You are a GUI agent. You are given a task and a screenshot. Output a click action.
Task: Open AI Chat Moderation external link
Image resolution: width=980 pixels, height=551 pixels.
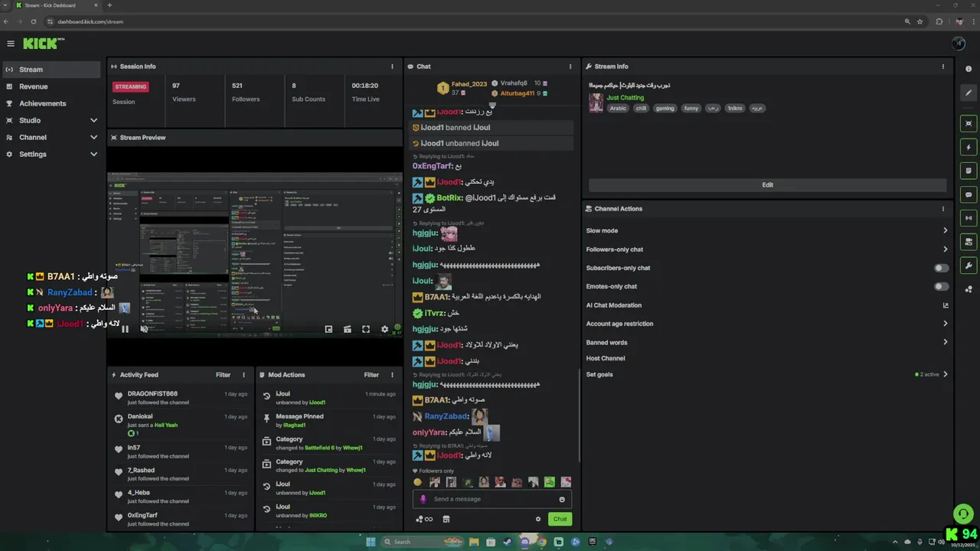click(945, 305)
